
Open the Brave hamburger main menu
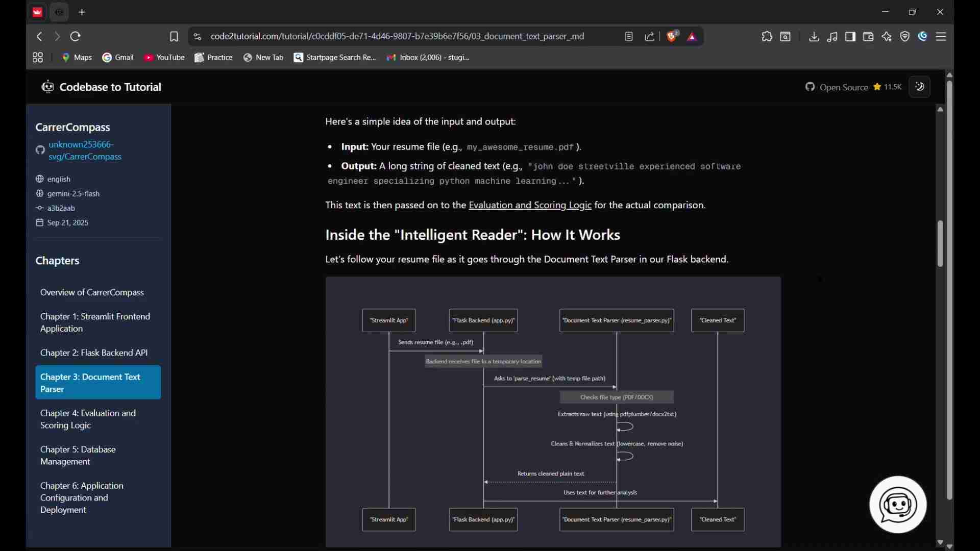click(x=942, y=37)
